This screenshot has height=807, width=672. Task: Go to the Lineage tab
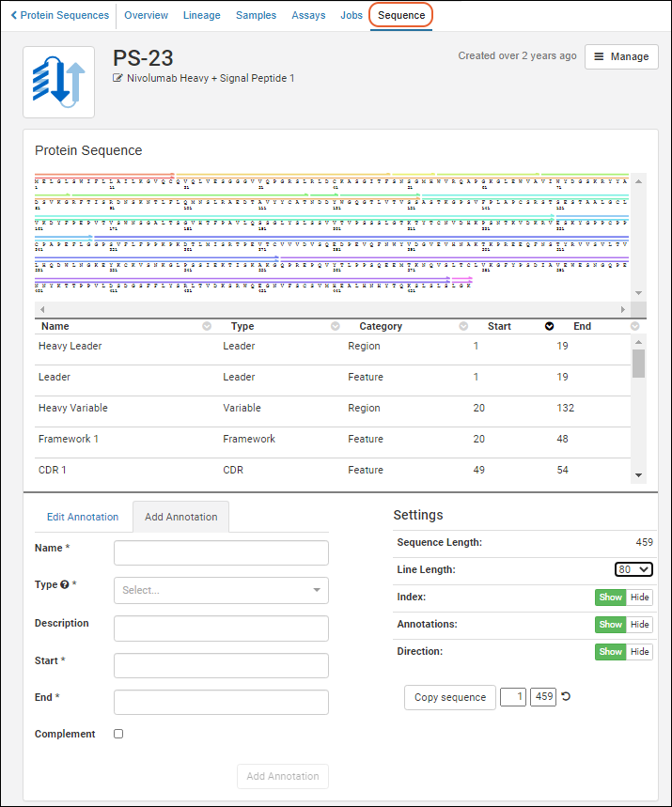(202, 15)
